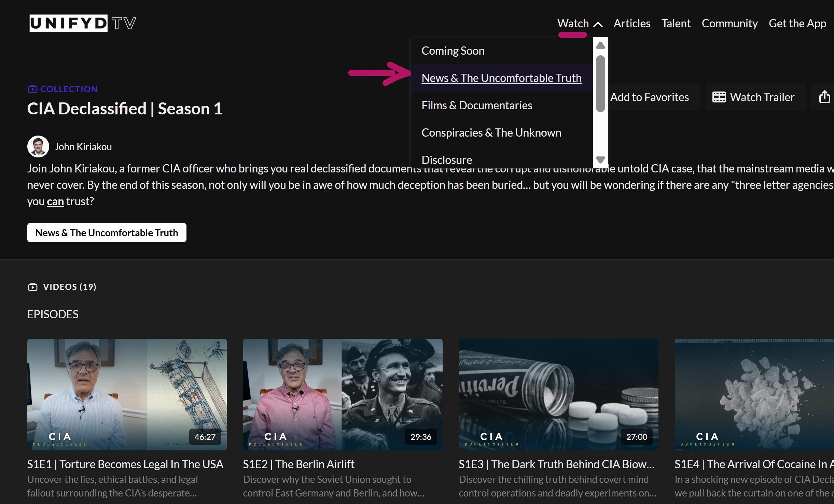Open John Kiriakou's profile name link
The image size is (834, 504).
[x=83, y=147]
